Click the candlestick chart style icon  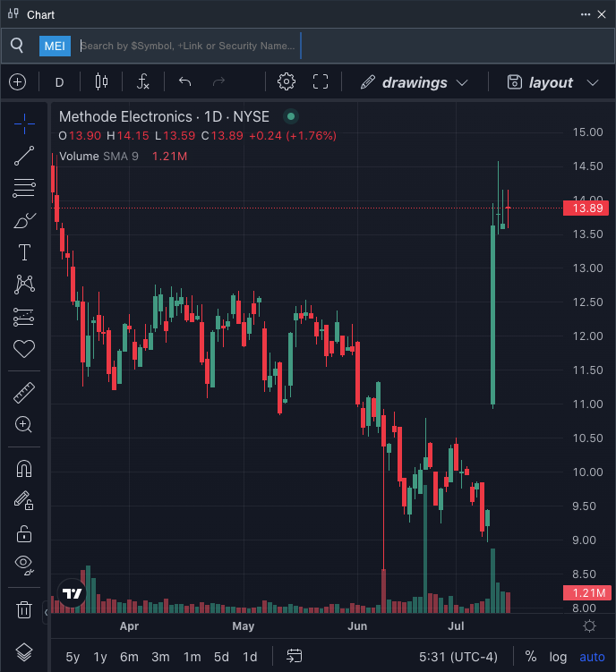tap(100, 82)
